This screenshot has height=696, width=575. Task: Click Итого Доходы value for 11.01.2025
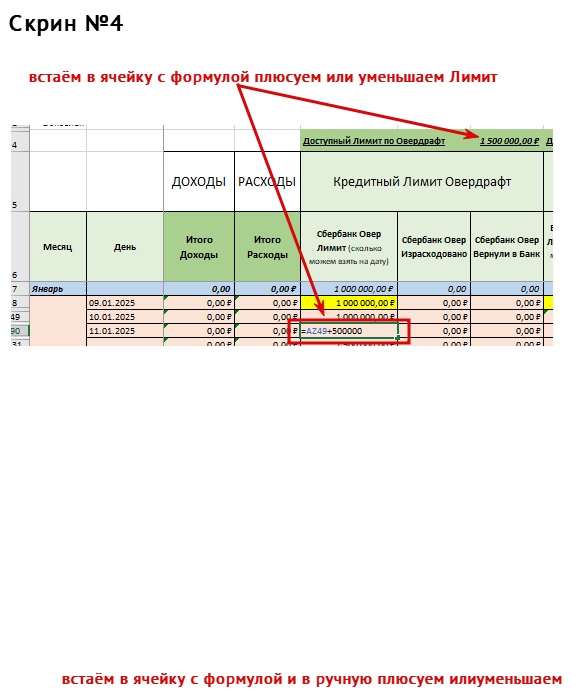click(x=199, y=331)
